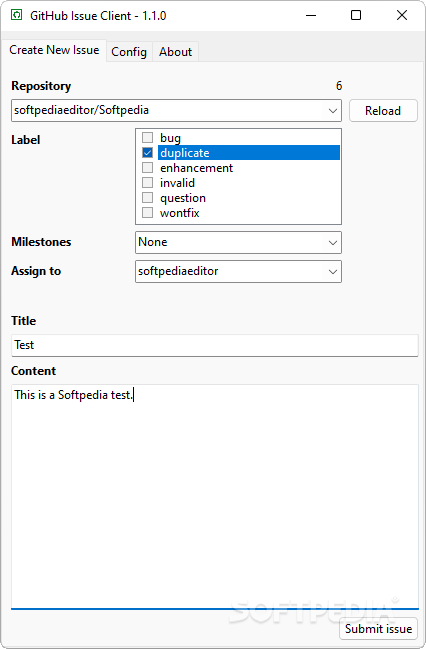Click the Reload button
426x649 pixels.
tap(383, 111)
